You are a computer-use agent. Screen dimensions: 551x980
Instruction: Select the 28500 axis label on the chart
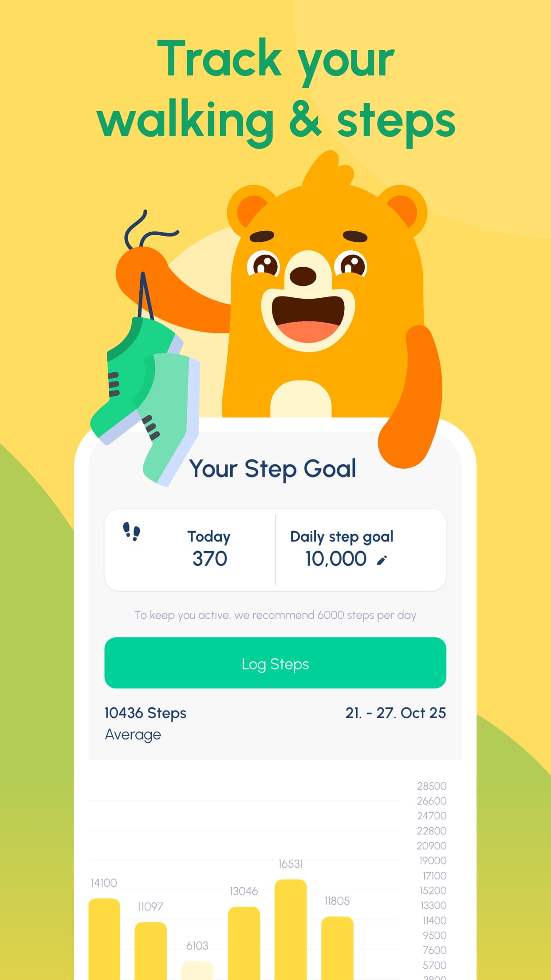click(431, 785)
